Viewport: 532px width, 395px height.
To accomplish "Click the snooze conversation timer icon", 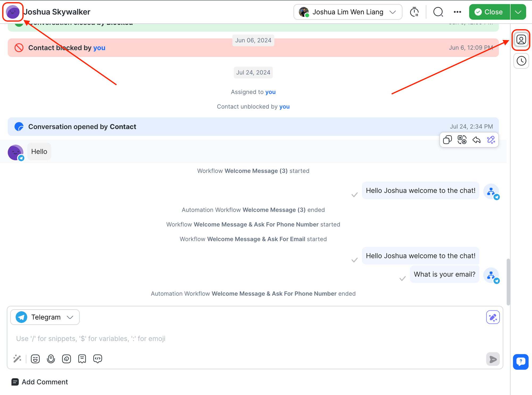I will [x=414, y=12].
